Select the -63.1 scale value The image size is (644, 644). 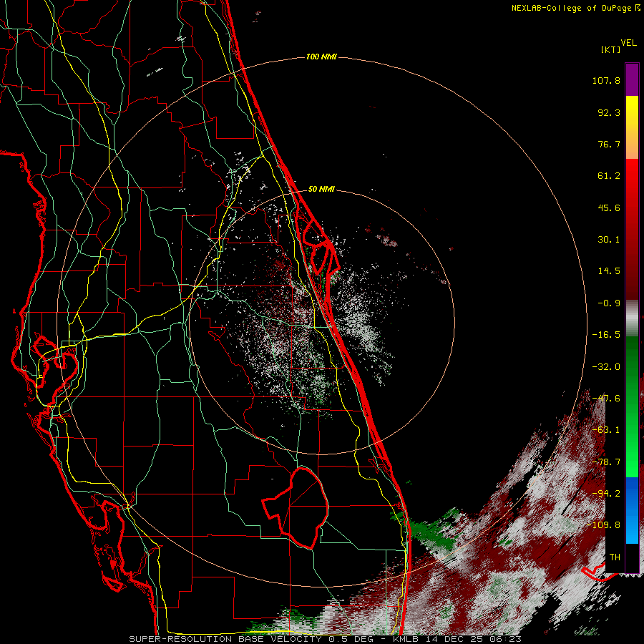[606, 430]
